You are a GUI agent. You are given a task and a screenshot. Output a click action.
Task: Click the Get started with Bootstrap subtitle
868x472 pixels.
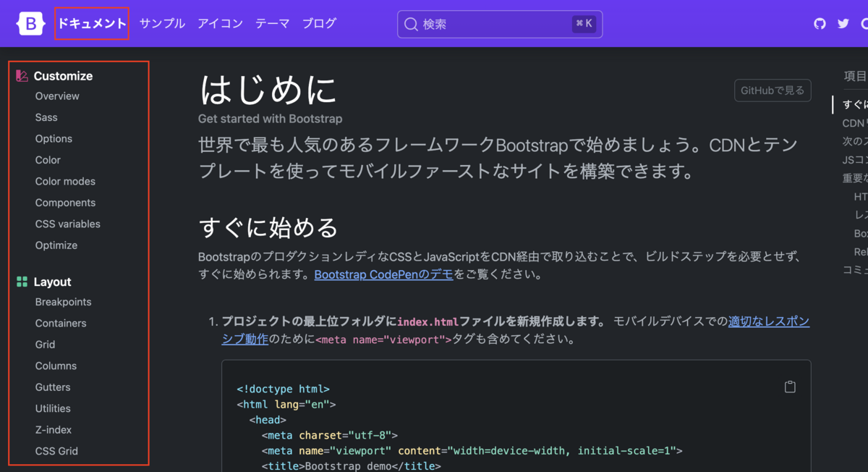click(271, 119)
